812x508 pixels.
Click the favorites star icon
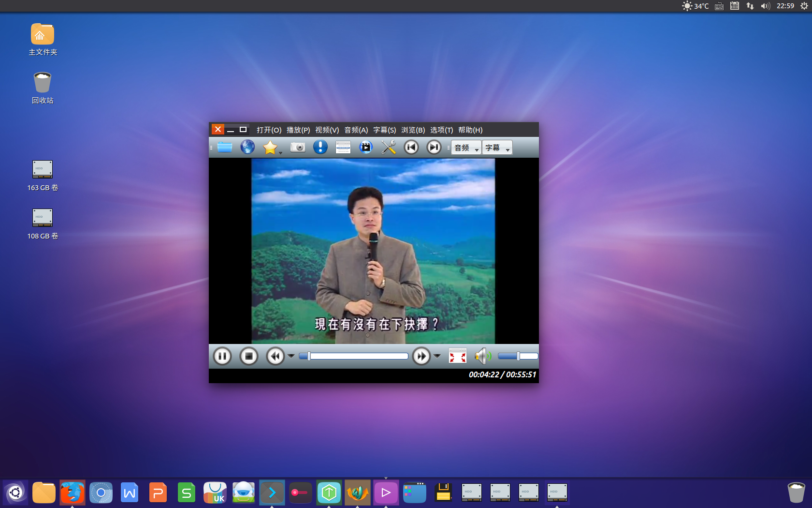pyautogui.click(x=270, y=147)
